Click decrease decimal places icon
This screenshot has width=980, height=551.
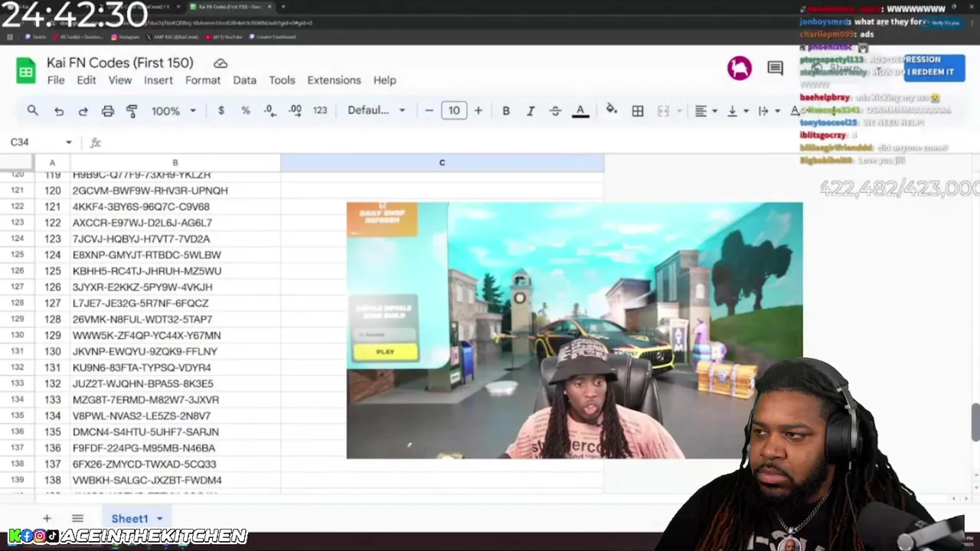pyautogui.click(x=269, y=110)
